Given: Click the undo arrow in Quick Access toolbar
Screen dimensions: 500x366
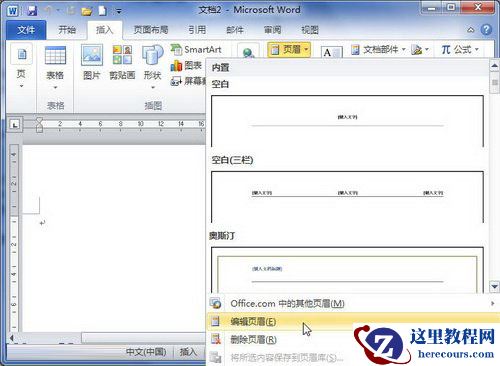Looking at the screenshot, I should pos(48,11).
